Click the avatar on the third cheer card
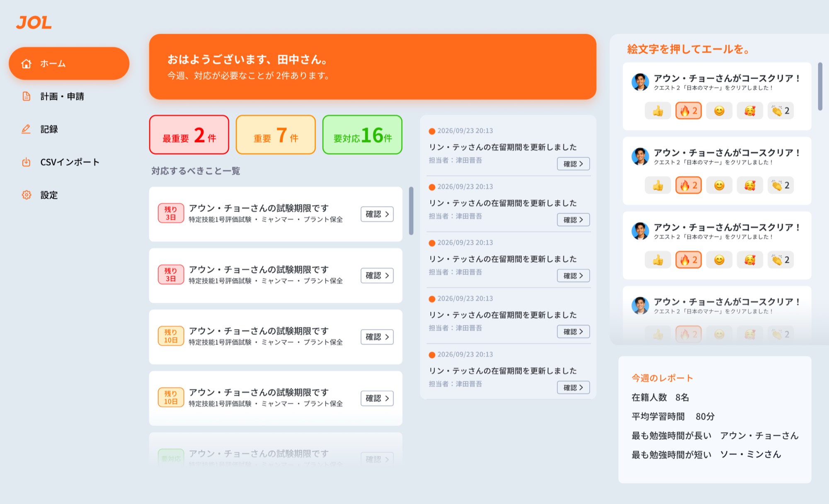 click(x=640, y=231)
